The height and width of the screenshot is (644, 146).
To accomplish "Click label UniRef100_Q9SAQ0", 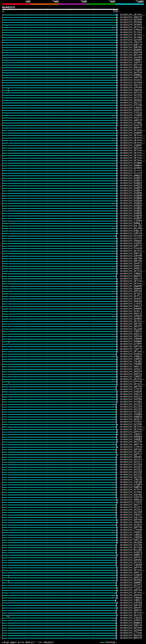I will coord(131,100).
